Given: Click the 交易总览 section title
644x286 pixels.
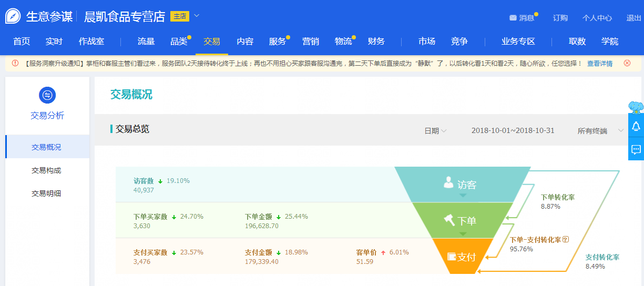Looking at the screenshot, I should click(x=132, y=129).
